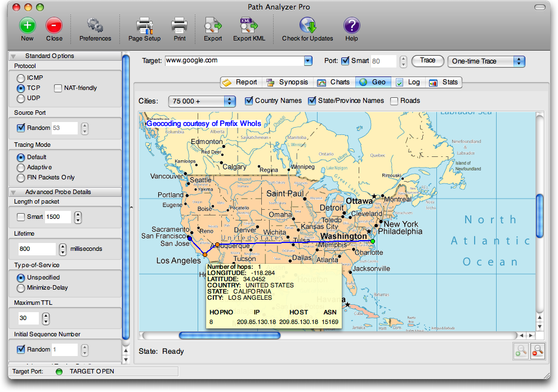Click the Lifetime milliseconds stepper

tap(63, 249)
